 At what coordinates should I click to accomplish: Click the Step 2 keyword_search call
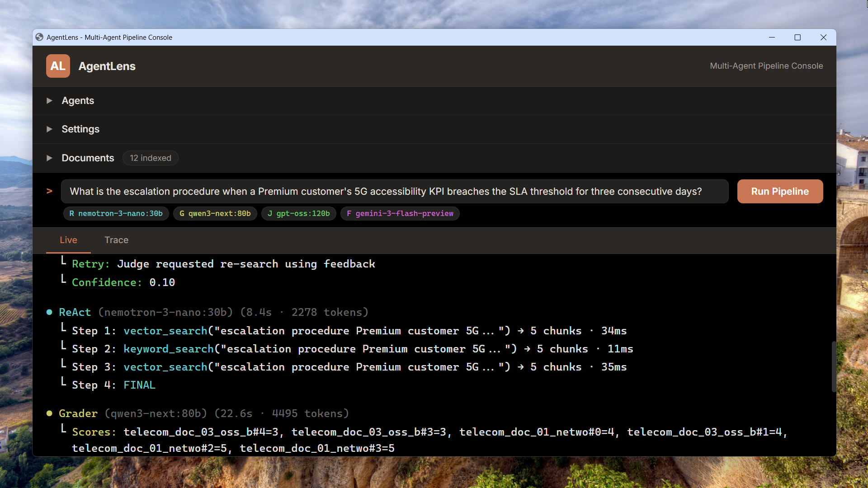click(168, 349)
